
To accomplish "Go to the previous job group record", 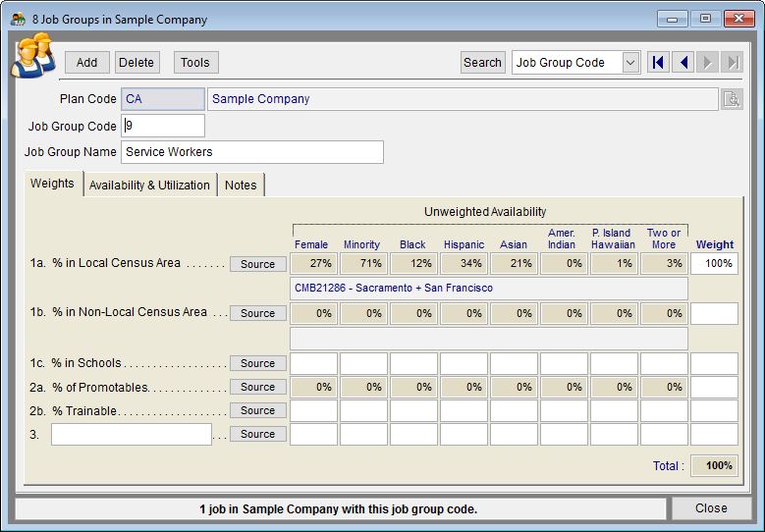I will pos(683,63).
